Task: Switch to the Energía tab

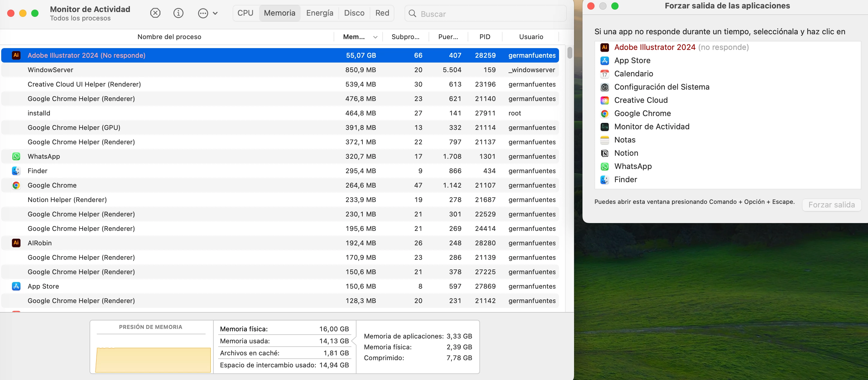Action: pos(319,13)
